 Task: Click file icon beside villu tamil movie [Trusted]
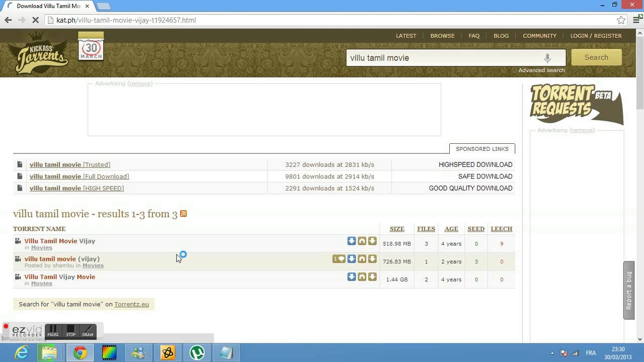point(20,164)
